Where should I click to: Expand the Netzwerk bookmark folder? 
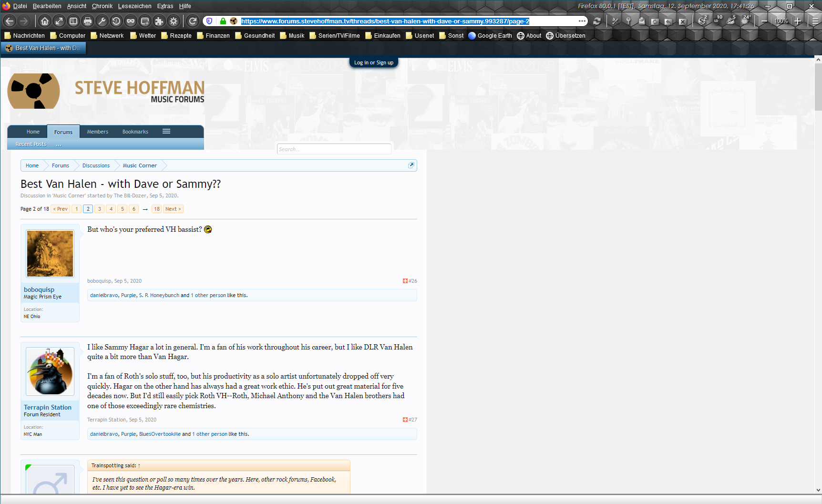107,36
